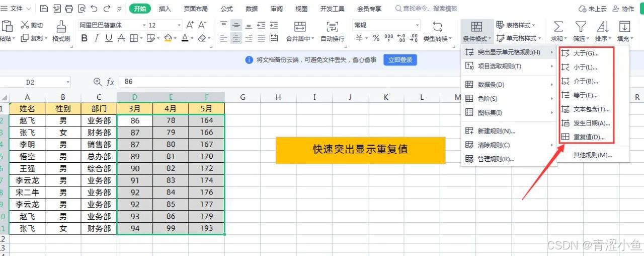The image size is (644, 256).
Task: Toggle bottom vertical alignment
Action: tap(249, 25)
